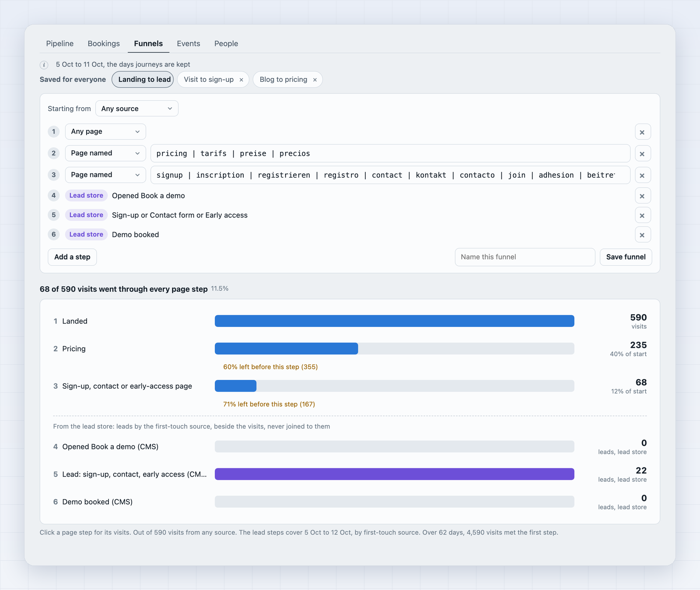Delete step 1 Any page
700x590 pixels.
[x=642, y=132]
